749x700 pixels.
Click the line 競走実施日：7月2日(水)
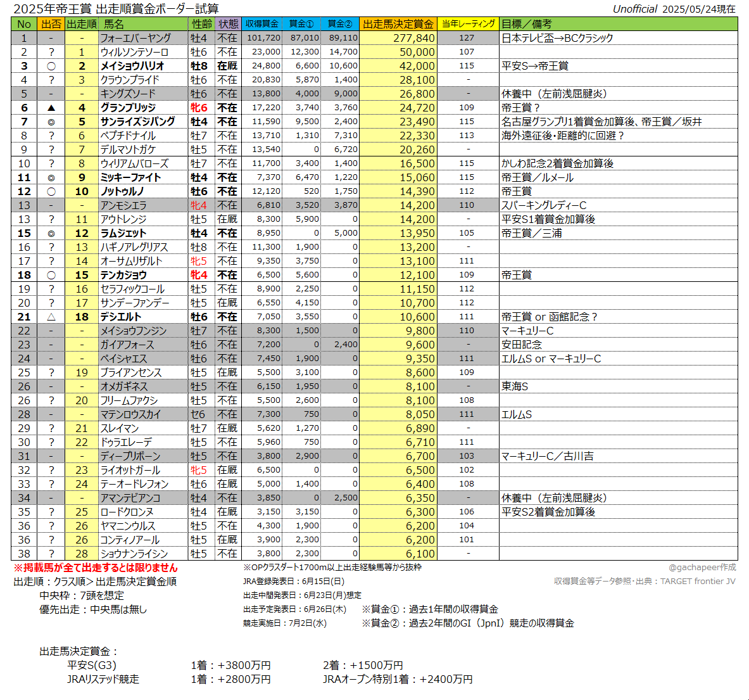click(285, 623)
